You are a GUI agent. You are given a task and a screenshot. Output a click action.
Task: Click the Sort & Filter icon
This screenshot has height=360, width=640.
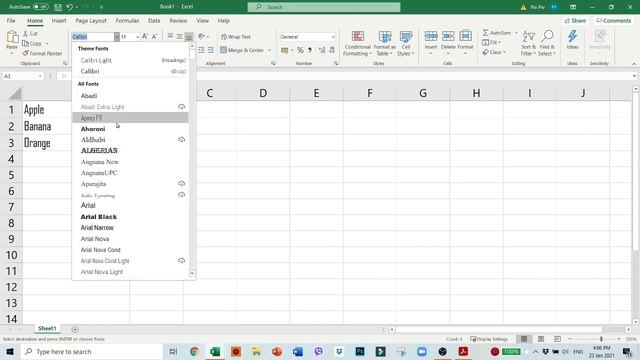pyautogui.click(x=529, y=37)
